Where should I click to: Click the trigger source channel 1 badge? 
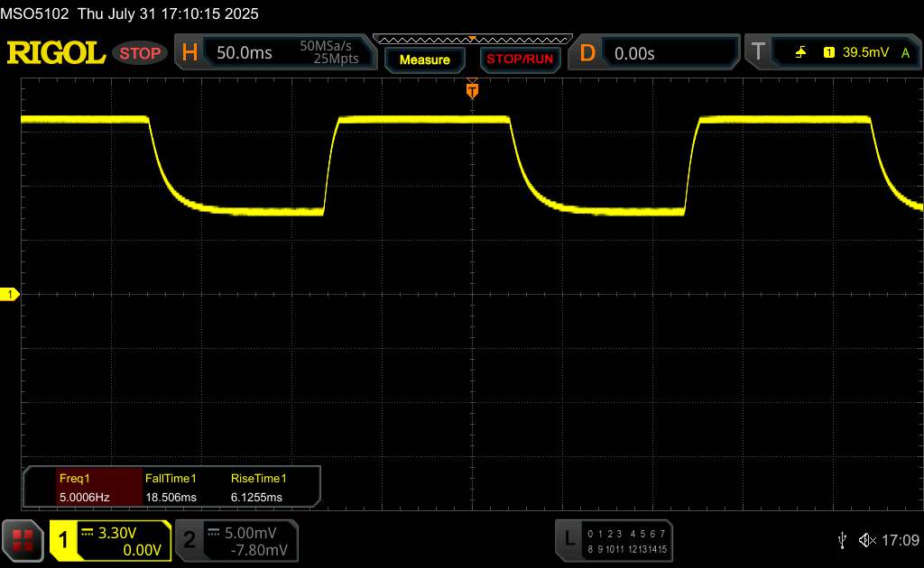click(829, 52)
